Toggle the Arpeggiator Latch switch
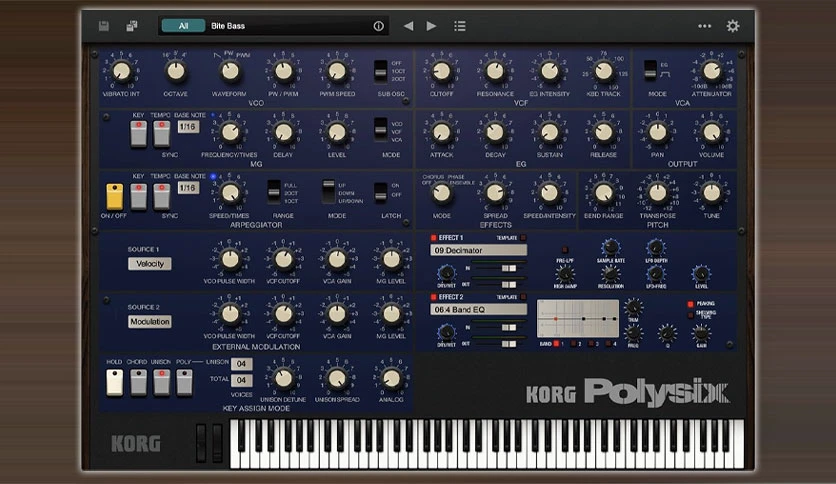Viewport: 836px width, 484px height. click(381, 192)
